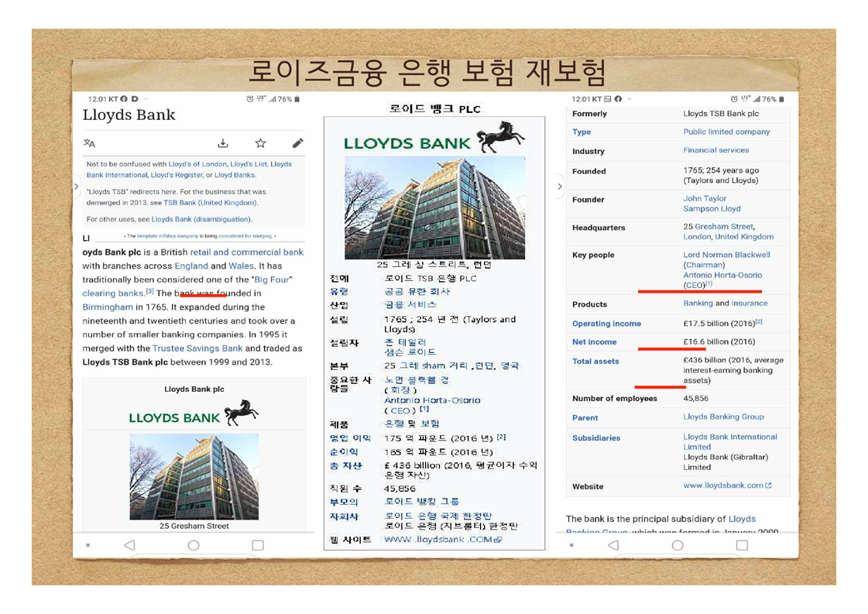Open "Sampson Lloyd" founder link

(x=712, y=209)
